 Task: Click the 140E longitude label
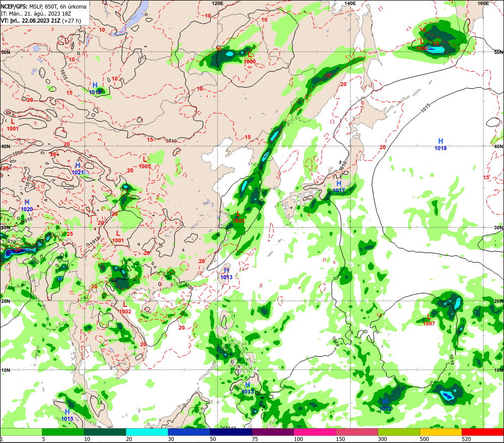[350, 3]
